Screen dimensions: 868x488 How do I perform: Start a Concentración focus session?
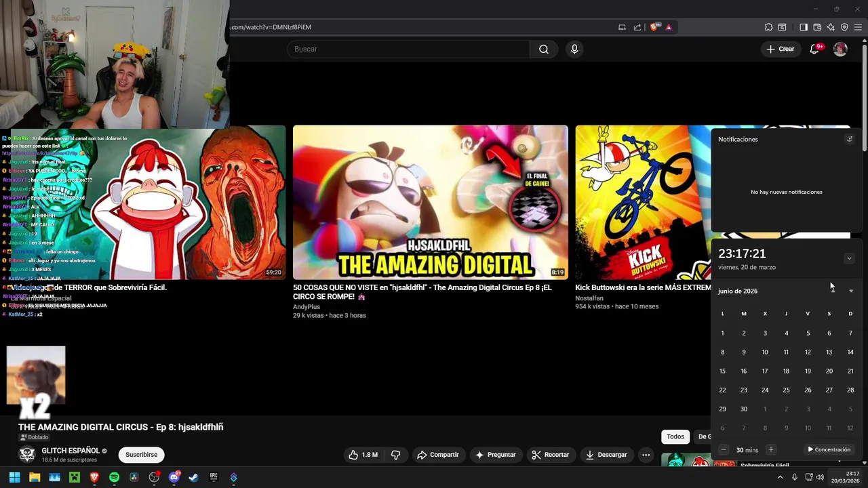(x=829, y=449)
